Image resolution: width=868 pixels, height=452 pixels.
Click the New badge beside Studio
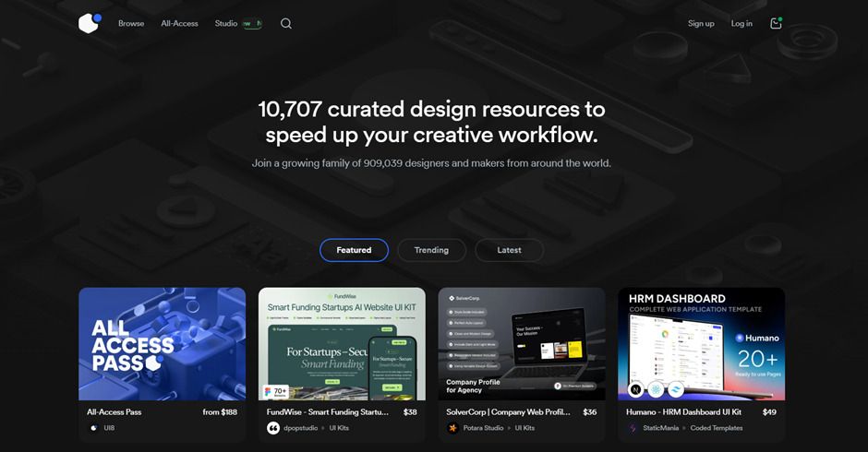pos(252,23)
